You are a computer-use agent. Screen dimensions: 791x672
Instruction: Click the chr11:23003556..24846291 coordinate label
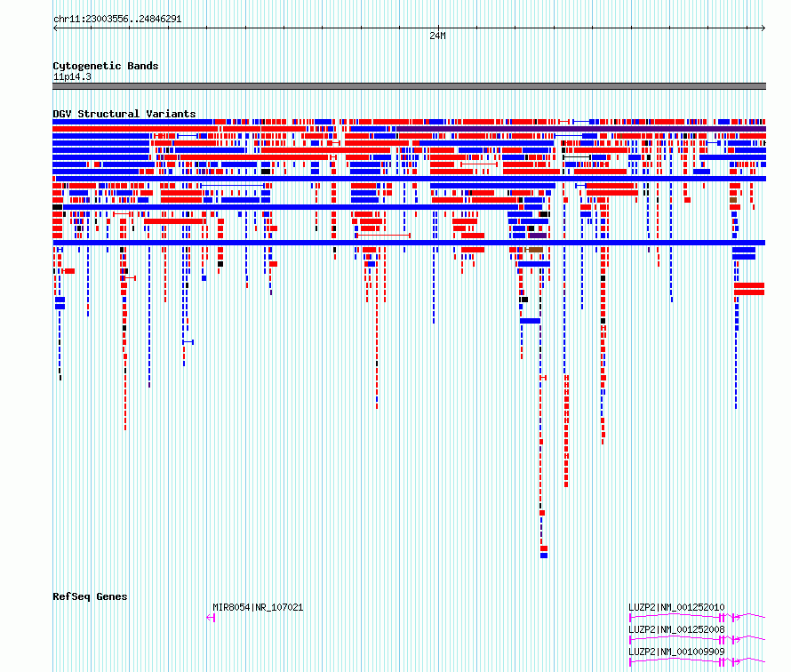(117, 20)
